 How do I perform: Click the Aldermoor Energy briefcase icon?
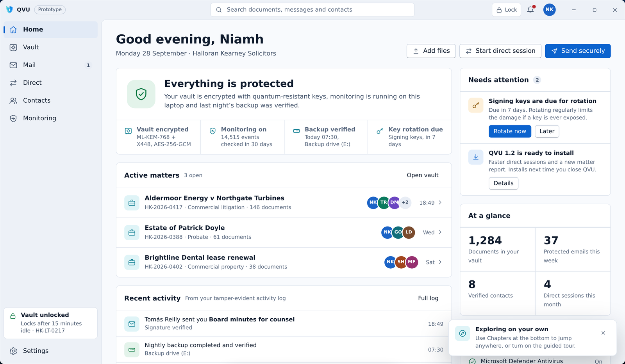coord(132,203)
